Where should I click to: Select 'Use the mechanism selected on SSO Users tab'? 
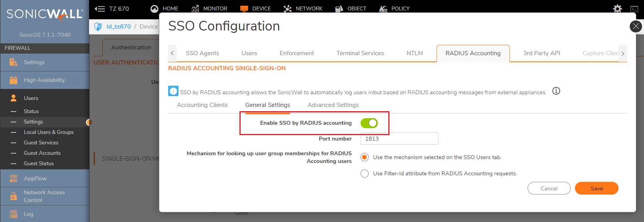364,157
